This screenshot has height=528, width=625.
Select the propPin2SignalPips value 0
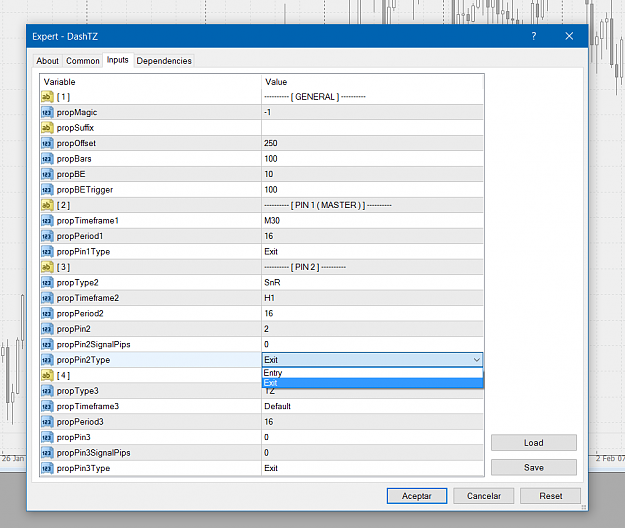pos(372,344)
